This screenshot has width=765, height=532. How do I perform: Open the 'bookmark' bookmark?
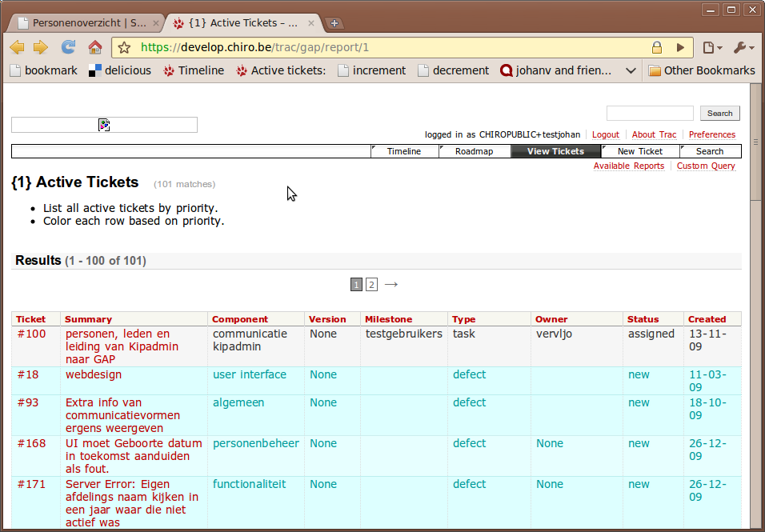tap(43, 70)
